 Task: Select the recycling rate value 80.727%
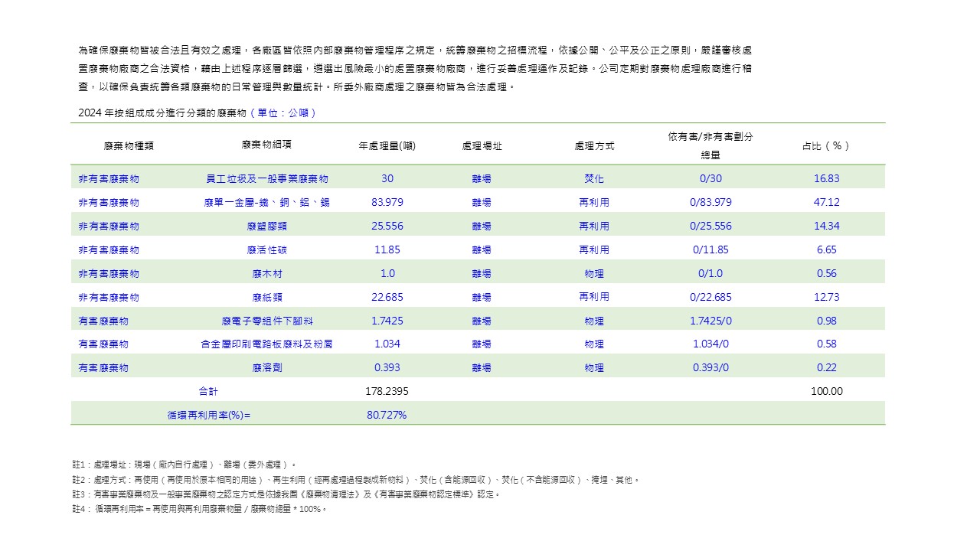[x=387, y=416]
